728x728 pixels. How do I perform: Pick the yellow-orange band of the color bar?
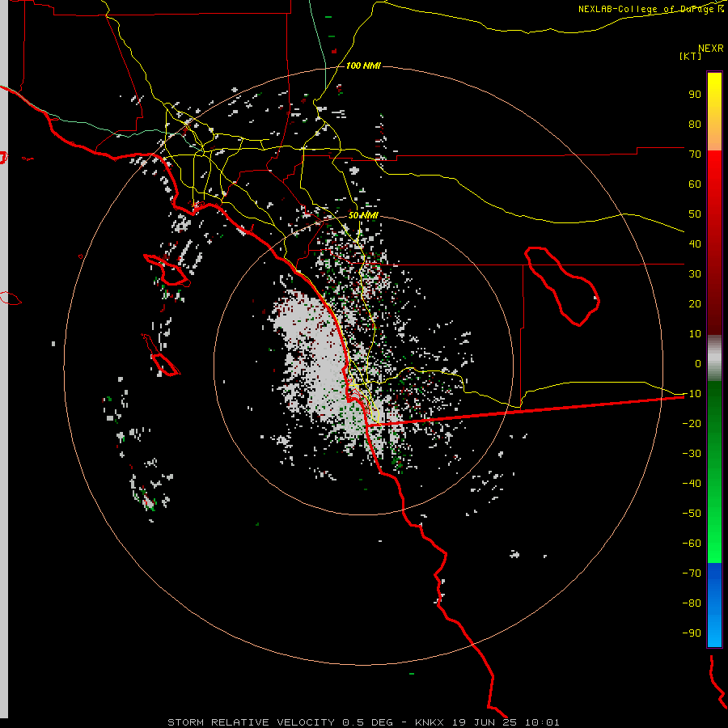pyautogui.click(x=714, y=112)
